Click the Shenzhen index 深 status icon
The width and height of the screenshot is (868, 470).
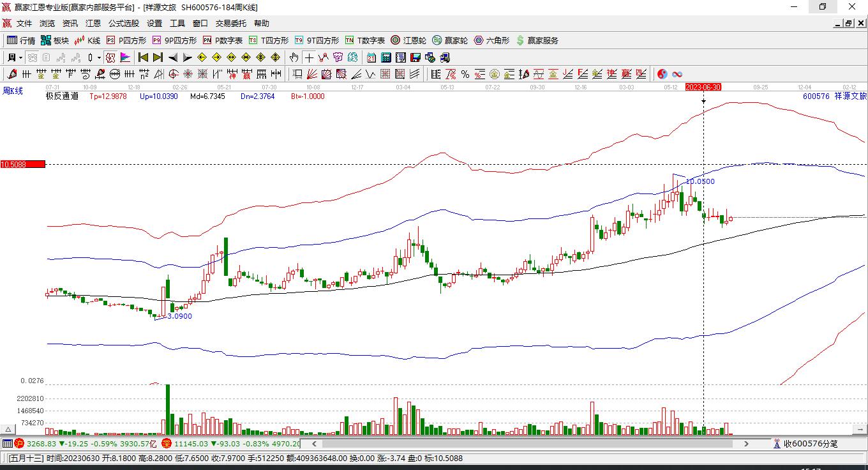[x=167, y=443]
